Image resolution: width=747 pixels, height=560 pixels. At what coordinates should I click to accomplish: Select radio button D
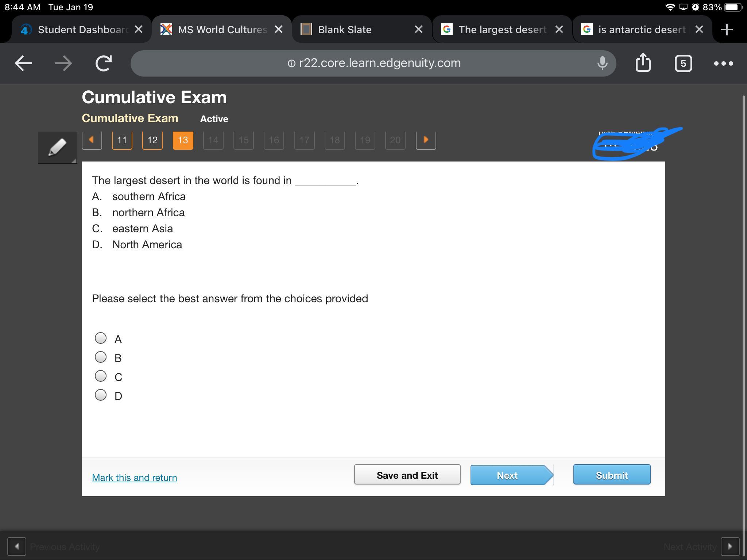(x=101, y=395)
